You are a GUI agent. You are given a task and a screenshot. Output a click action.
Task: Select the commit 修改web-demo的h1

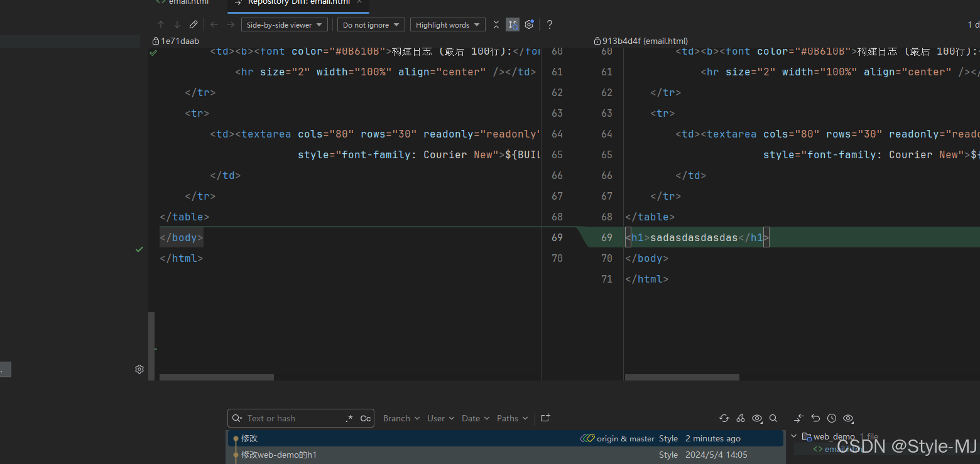[506, 455]
